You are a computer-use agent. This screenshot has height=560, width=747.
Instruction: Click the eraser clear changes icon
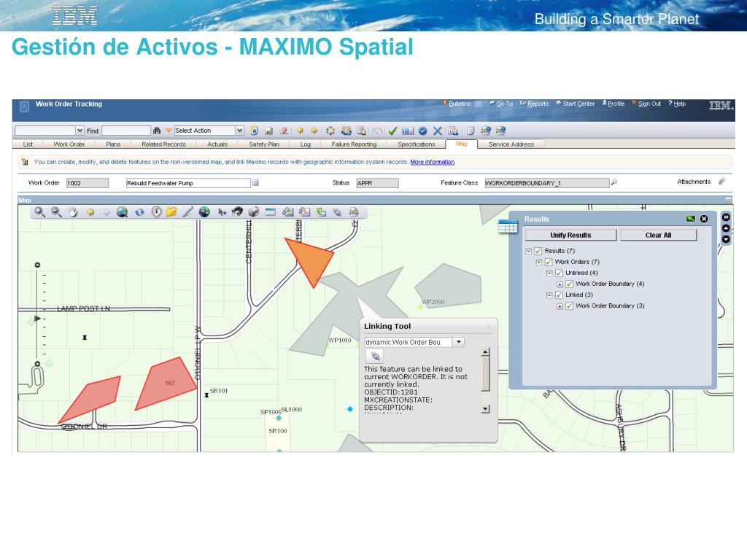point(284,131)
